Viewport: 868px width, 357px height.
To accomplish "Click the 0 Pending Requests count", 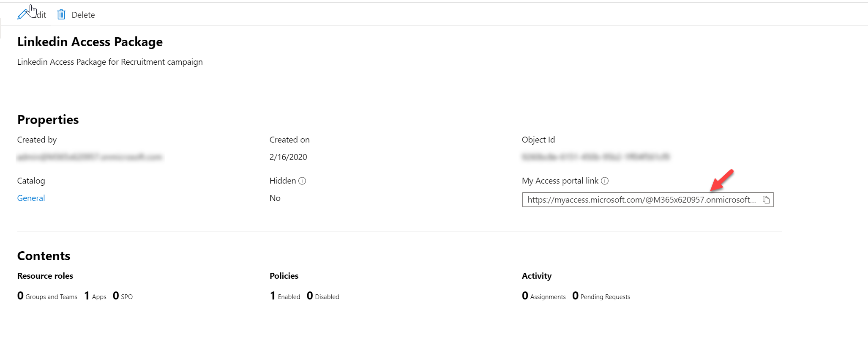I will tap(601, 296).
